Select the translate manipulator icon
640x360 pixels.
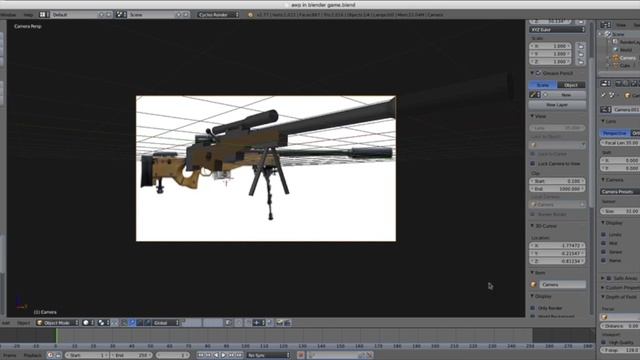pyautogui.click(x=132, y=322)
